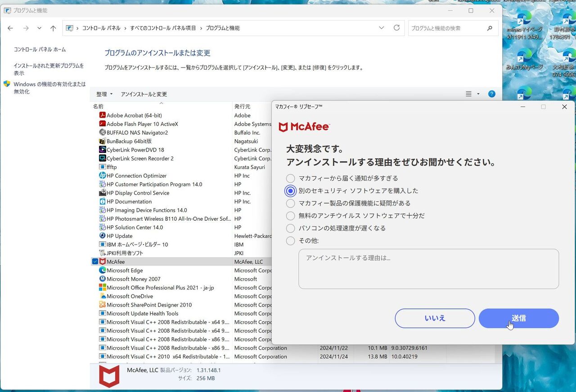The width and height of the screenshot is (576, 392).
Task: Expand the chevron after すべてのコントロール パネル項目
Action: [x=201, y=28]
